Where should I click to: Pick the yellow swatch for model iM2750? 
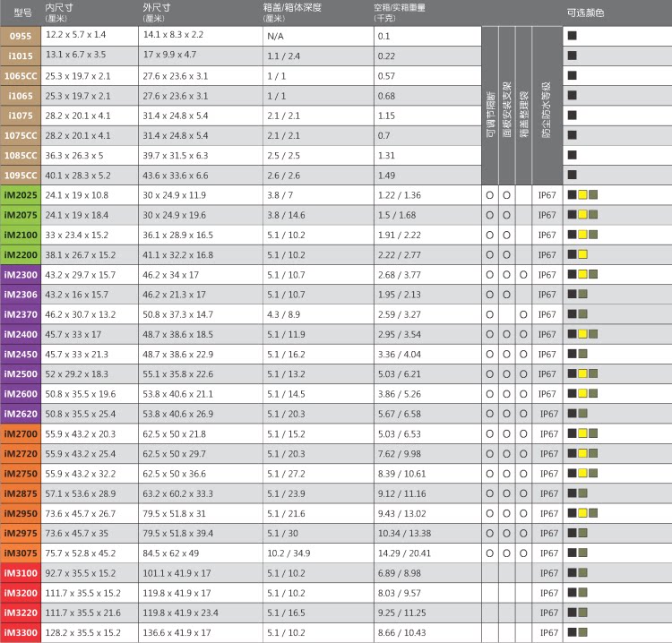(582, 473)
